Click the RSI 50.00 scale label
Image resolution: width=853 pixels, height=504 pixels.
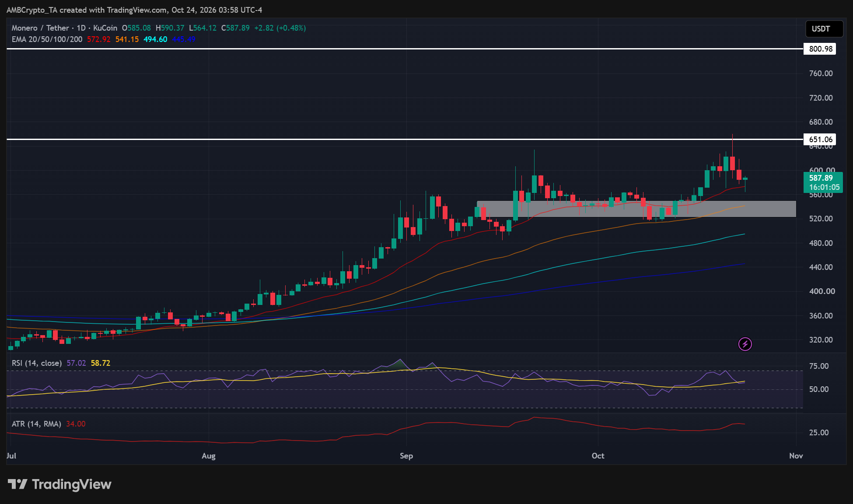click(x=819, y=389)
